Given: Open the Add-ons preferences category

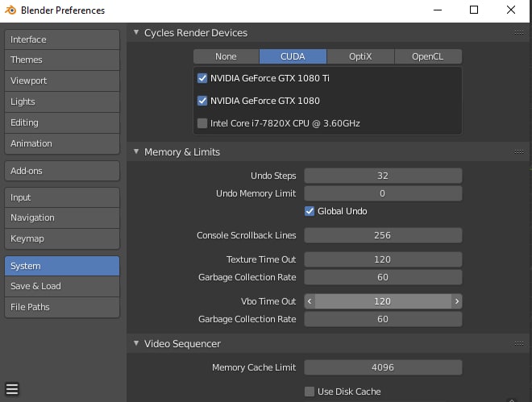Looking at the screenshot, I should tap(61, 171).
